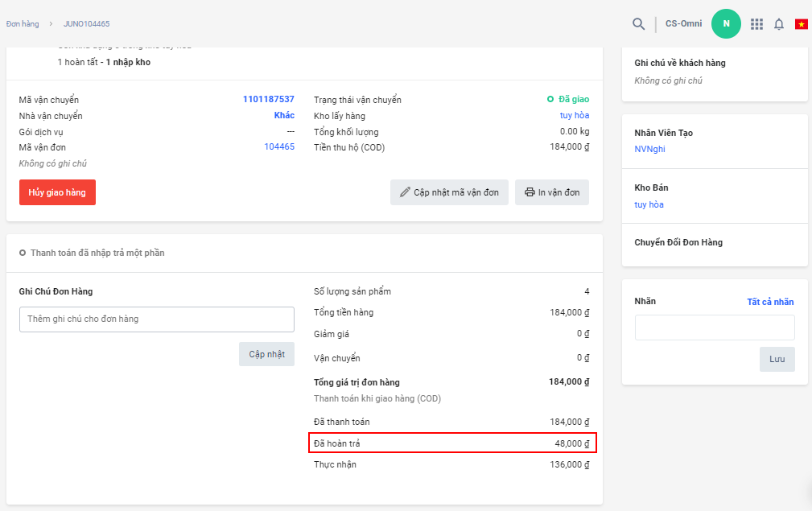Open the notifications bell
812x511 pixels.
779,24
